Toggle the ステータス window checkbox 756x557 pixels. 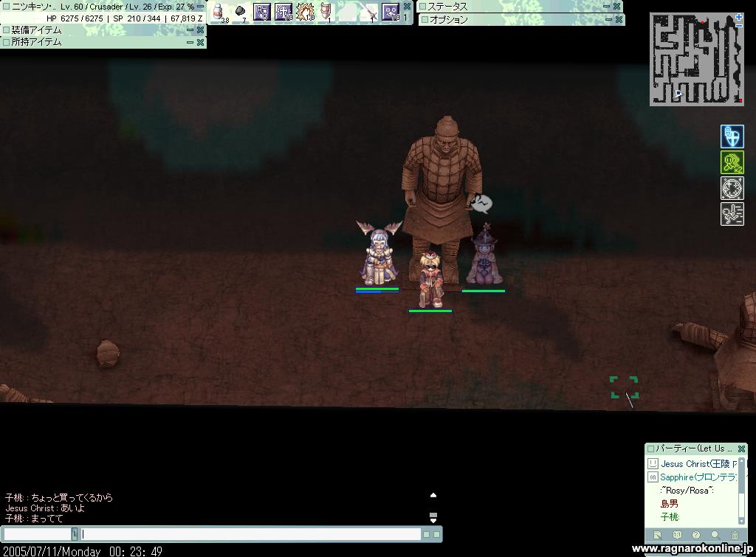[x=422, y=6]
